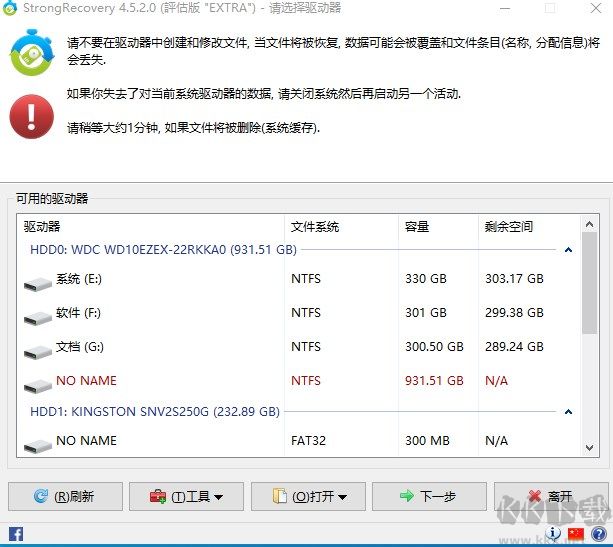Click the 文件系统 column header
The image size is (613, 547).
tap(341, 226)
